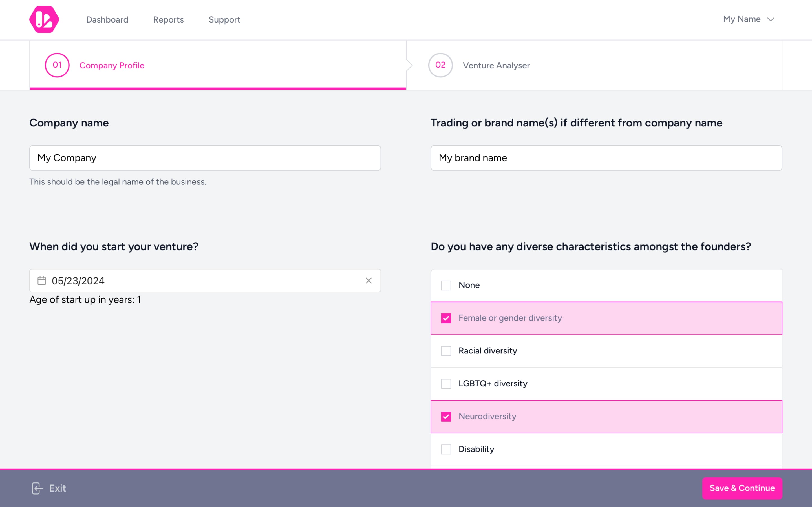Click the Exit door icon in the footer
Viewport: 812px width, 507px height.
37,488
